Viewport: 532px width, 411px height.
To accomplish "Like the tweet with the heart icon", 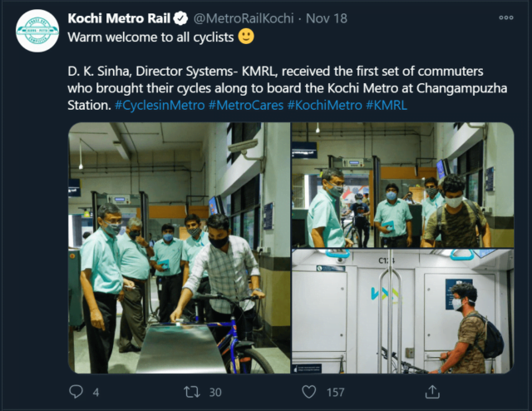I will pyautogui.click(x=309, y=392).
